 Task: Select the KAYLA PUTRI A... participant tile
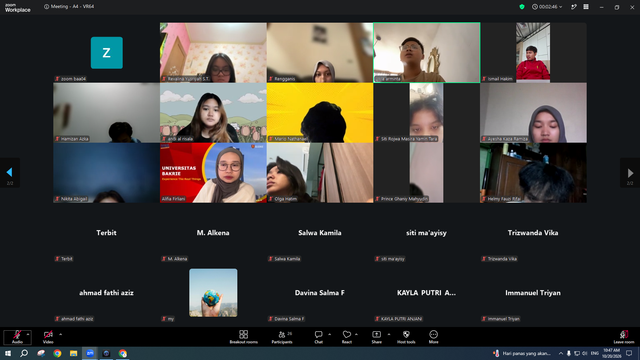[x=427, y=293]
